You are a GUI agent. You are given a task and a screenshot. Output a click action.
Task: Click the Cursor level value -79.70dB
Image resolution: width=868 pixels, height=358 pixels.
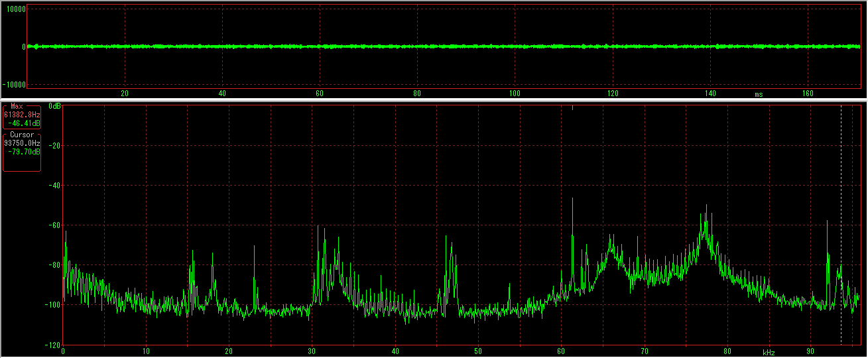(24, 152)
